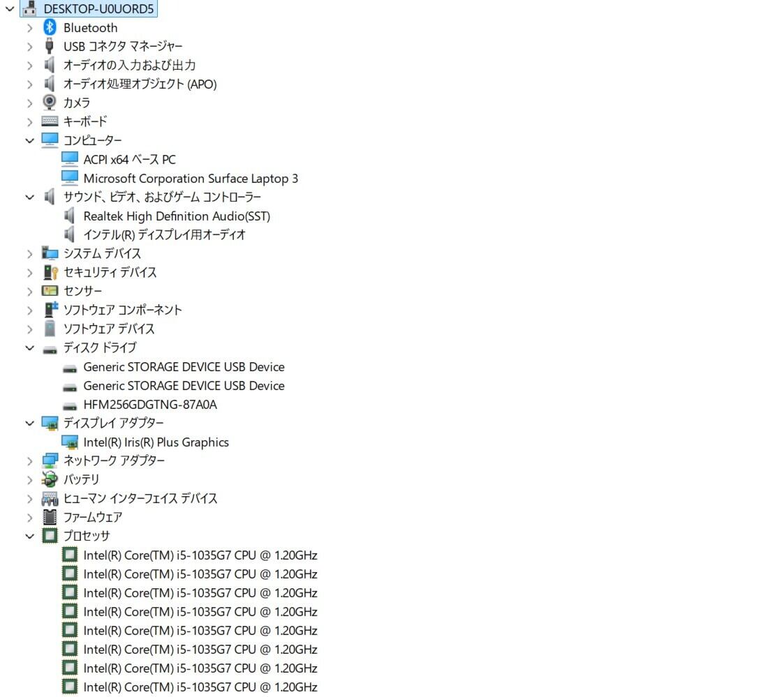Click the ネットワーク アダプター icon
The width and height of the screenshot is (784, 697).
click(x=50, y=460)
